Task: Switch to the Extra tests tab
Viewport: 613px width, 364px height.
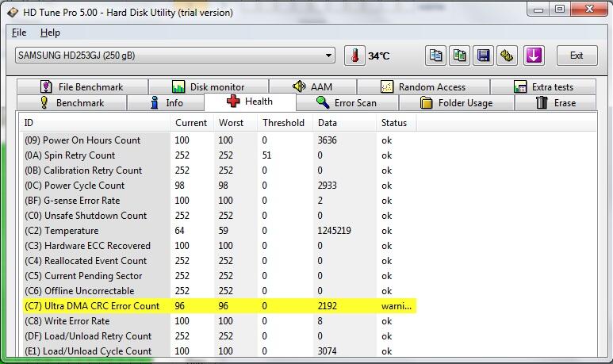Action: (x=543, y=86)
